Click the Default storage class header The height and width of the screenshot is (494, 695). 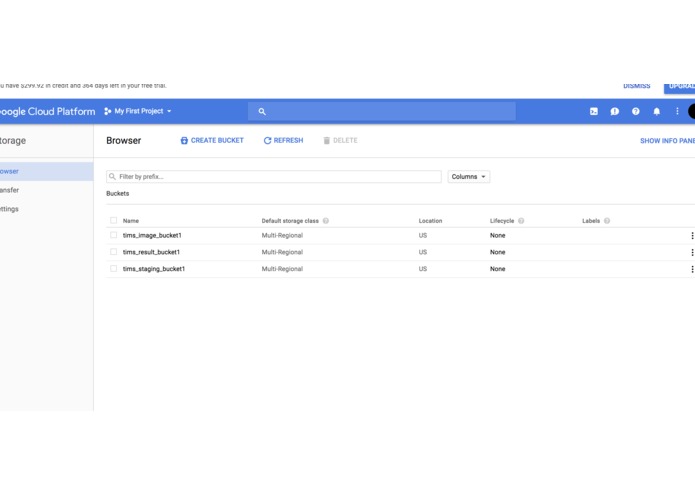point(290,221)
